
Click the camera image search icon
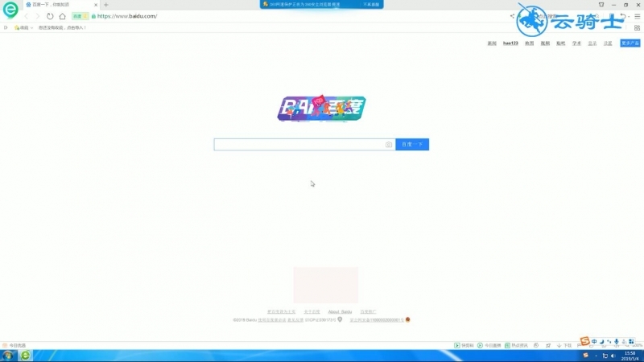click(389, 145)
